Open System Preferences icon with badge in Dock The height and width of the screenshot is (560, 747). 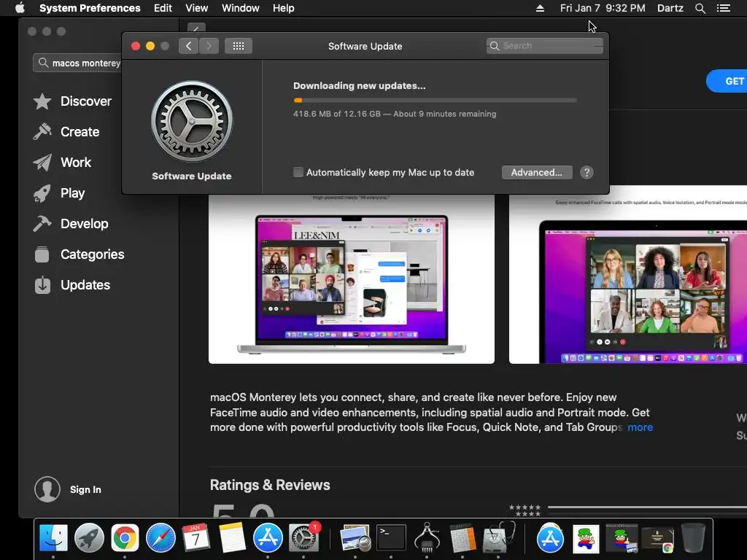coord(304,538)
